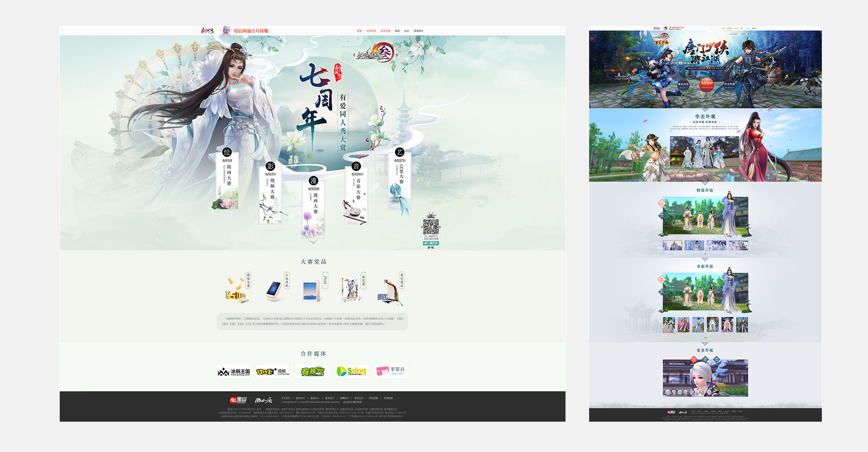Image resolution: width=868 pixels, height=452 pixels.
Task: Go to 账号充值 in top navigation
Action: pos(385,31)
